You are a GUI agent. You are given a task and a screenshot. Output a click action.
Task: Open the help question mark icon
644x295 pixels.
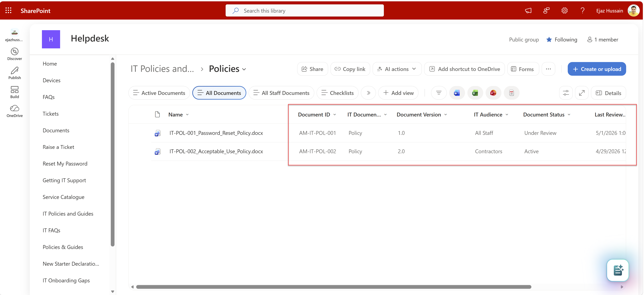(583, 10)
